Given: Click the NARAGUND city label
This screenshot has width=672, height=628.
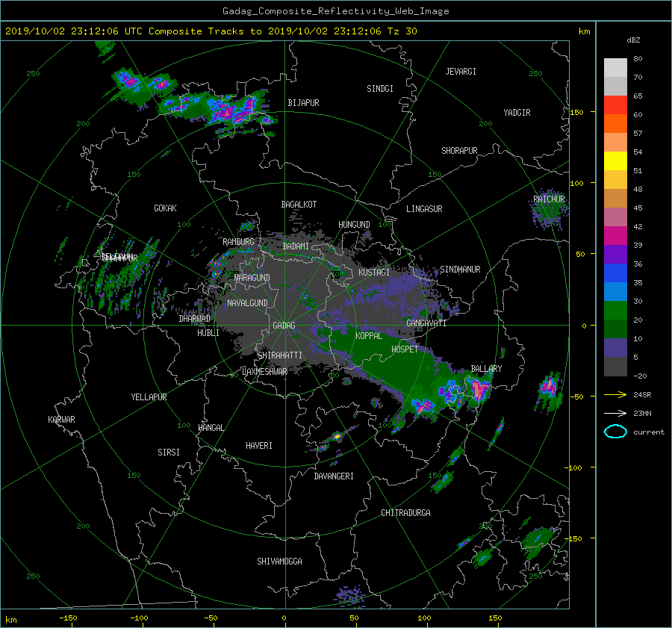Looking at the screenshot, I should point(252,278).
